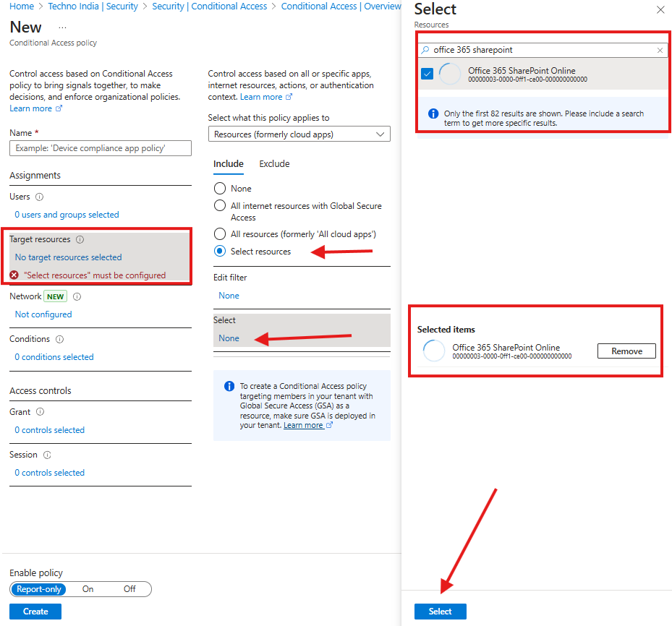Confirm with the Select button
Image resolution: width=672 pixels, height=626 pixels.
click(x=440, y=612)
